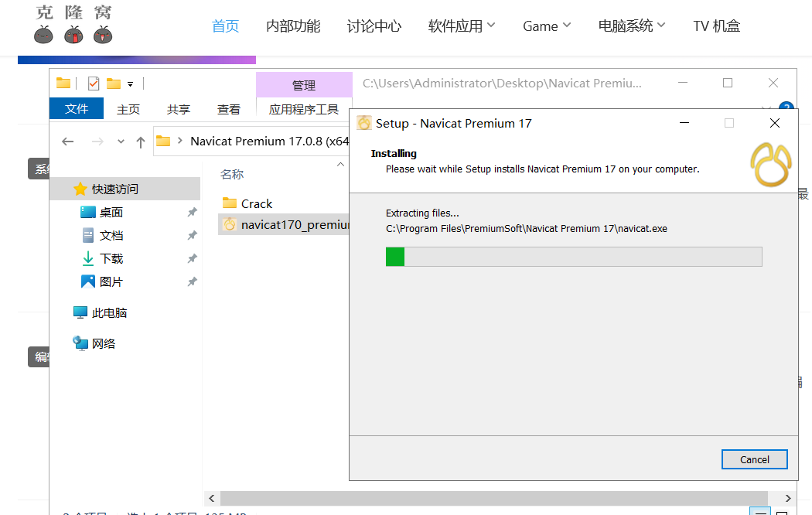Image resolution: width=812 pixels, height=515 pixels.
Task: Click the website logo with three faces
Action: [x=73, y=25]
